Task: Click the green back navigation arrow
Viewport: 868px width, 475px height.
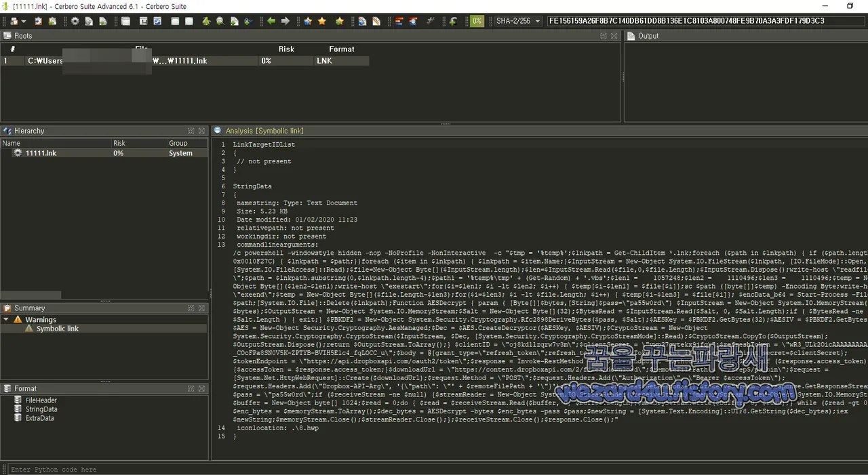Action: pyautogui.click(x=271, y=21)
